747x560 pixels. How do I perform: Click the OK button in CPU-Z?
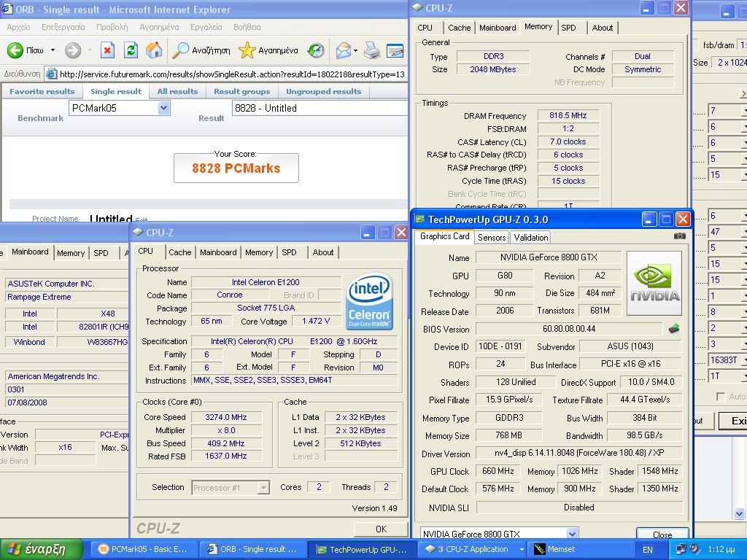click(381, 529)
